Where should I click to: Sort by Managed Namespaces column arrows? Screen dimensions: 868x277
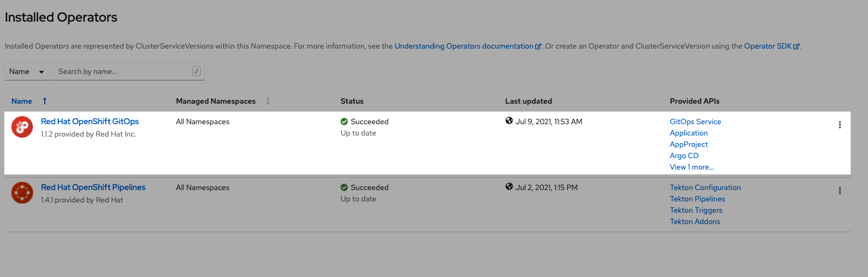coord(268,101)
